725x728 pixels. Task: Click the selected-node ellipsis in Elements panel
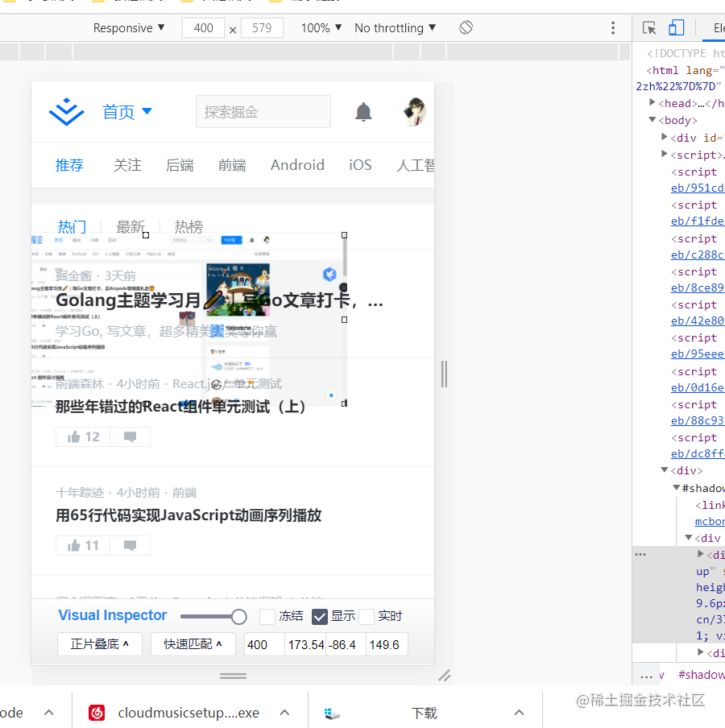point(640,554)
